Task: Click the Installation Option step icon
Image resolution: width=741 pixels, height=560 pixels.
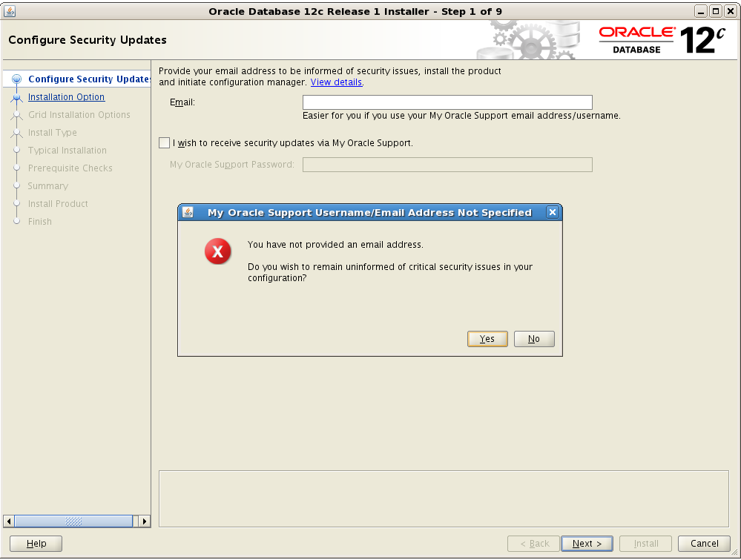Action: click(16, 96)
